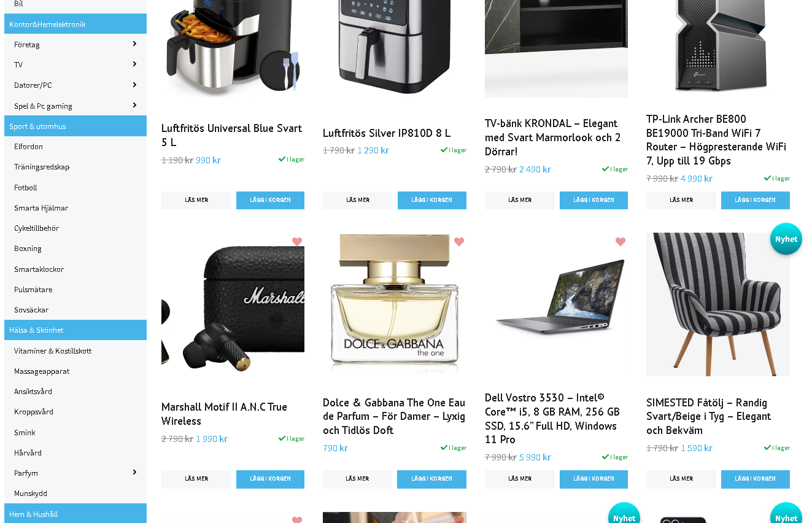Viewport: 812px width, 523px height.
Task: Add Luftfritös Universal Blue to cart
Action: point(270,200)
